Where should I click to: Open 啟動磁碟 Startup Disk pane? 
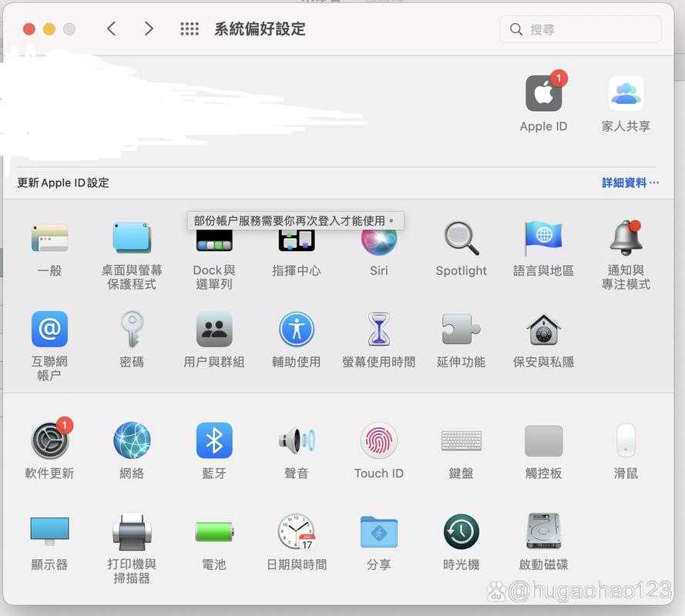pyautogui.click(x=543, y=532)
